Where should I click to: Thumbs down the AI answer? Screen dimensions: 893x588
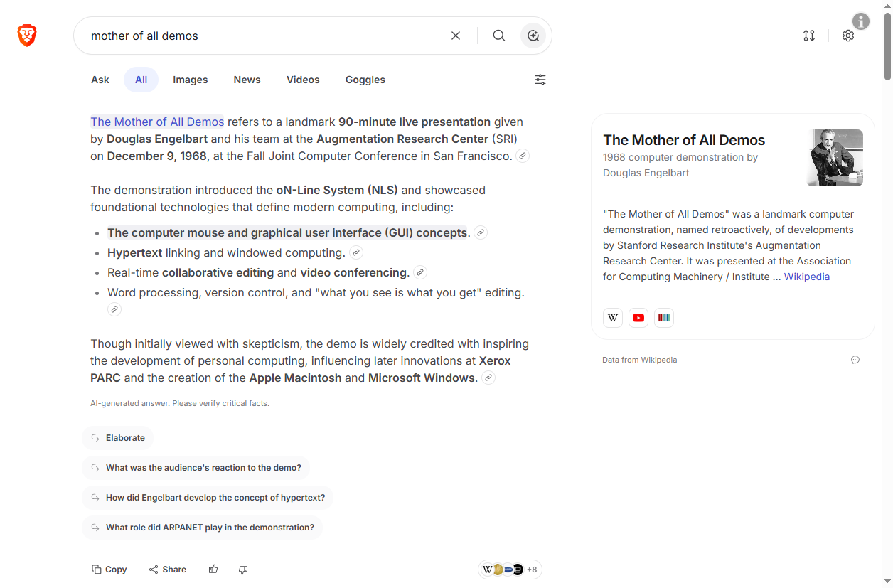tap(243, 570)
